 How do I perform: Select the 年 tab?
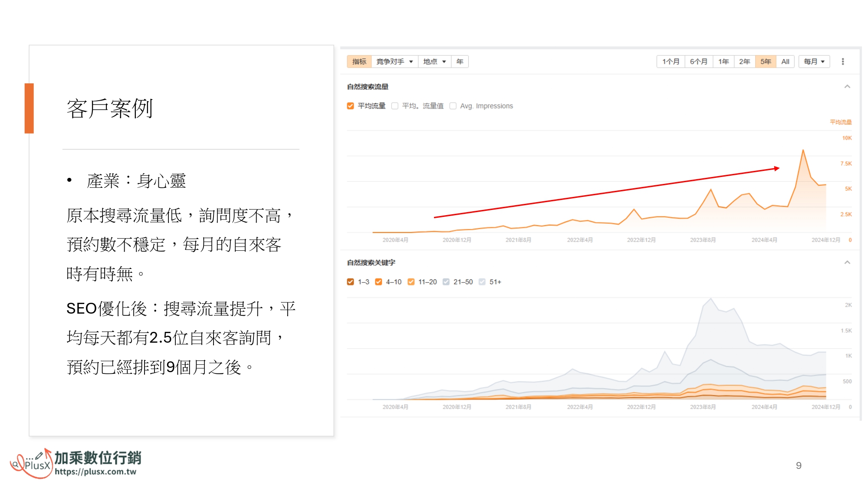tap(460, 62)
